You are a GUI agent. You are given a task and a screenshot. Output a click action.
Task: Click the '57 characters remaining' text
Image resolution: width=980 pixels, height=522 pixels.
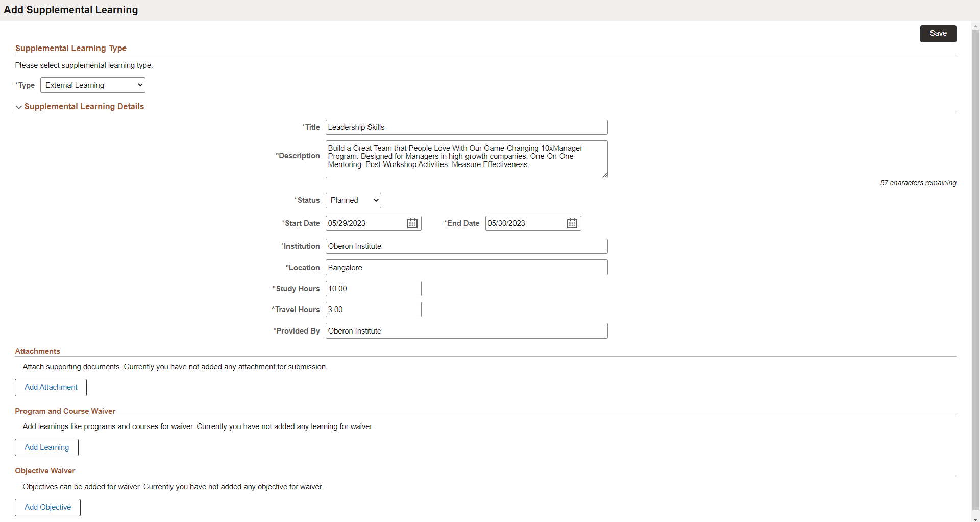click(x=918, y=183)
